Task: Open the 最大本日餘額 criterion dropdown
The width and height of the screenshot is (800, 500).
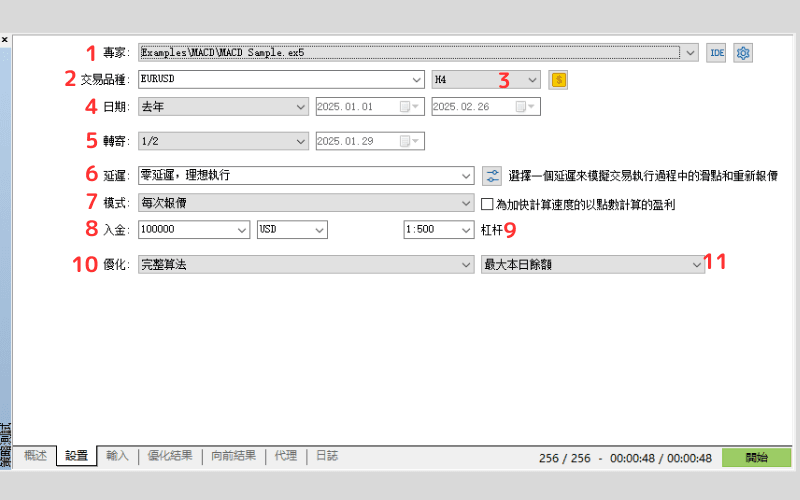Action: point(593,264)
